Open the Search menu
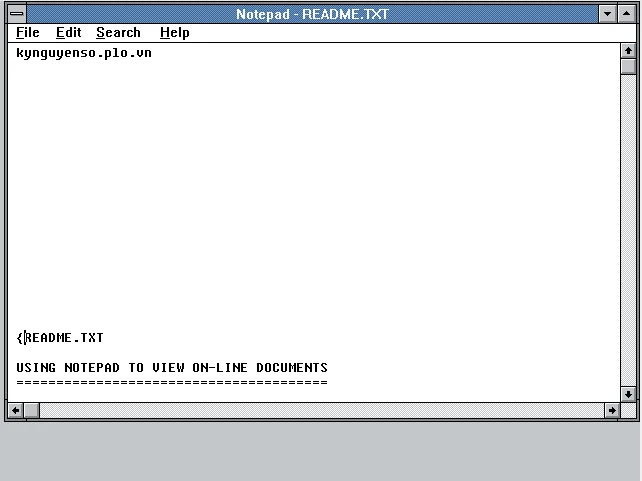This screenshot has width=642, height=481. click(x=118, y=33)
